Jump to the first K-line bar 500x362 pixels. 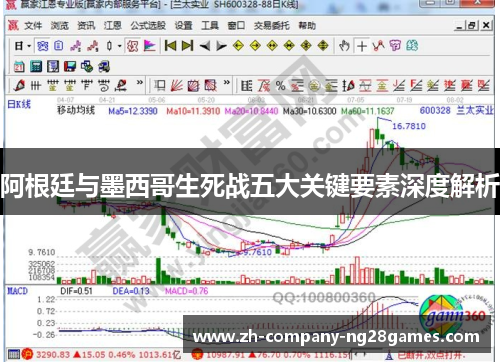pyautogui.click(x=170, y=46)
